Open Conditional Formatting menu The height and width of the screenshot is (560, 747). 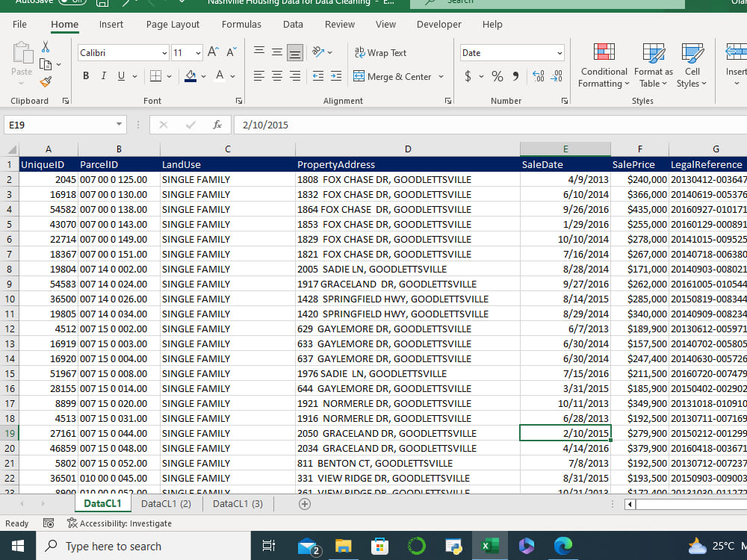(x=604, y=65)
